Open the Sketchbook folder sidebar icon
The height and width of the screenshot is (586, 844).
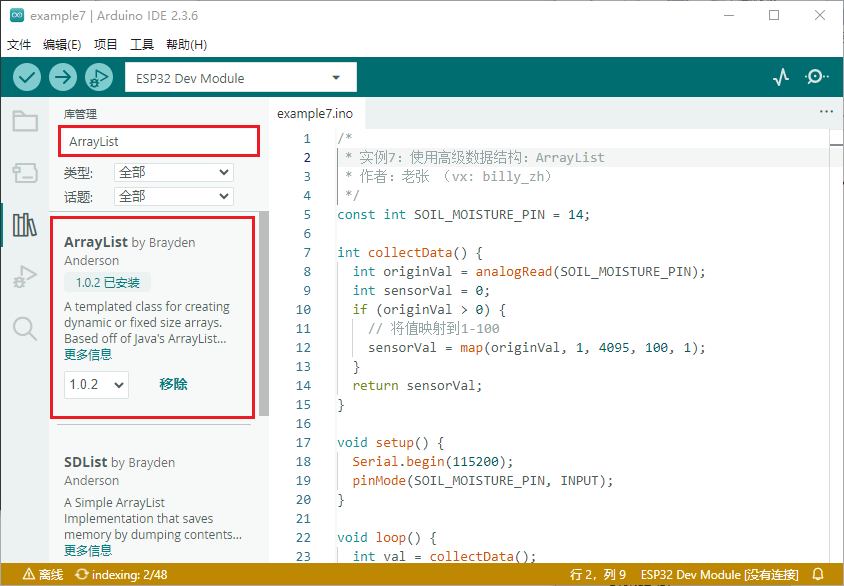tap(25, 121)
